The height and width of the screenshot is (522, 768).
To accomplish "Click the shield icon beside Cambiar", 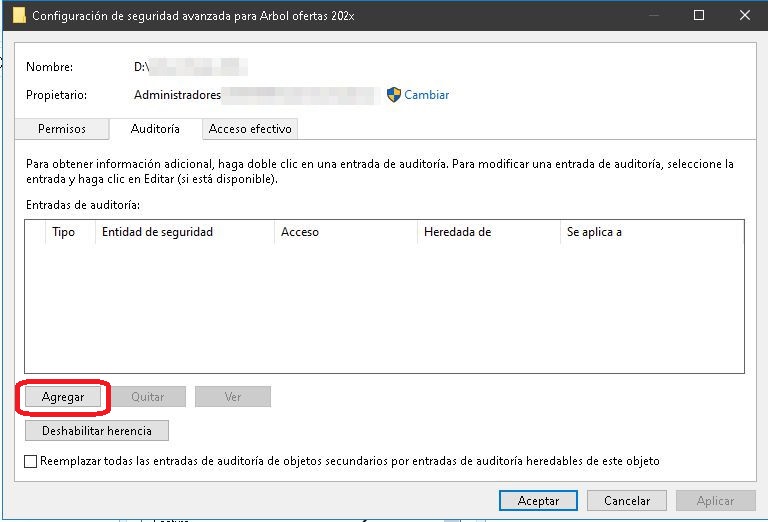I will (393, 95).
